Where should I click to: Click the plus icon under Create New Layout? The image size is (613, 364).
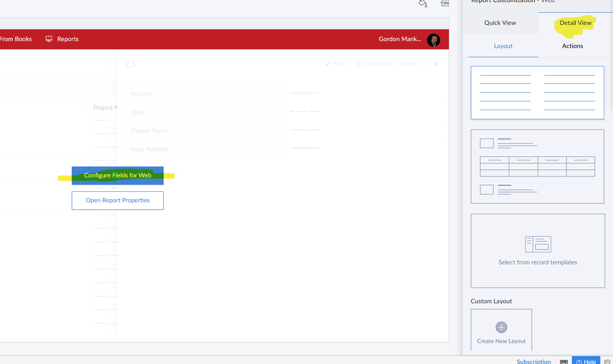[501, 327]
